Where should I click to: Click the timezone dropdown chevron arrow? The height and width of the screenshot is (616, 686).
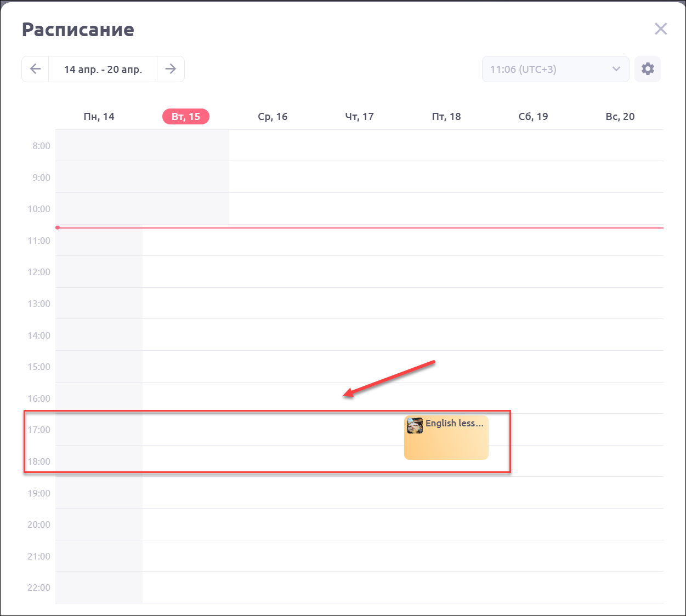tap(616, 69)
